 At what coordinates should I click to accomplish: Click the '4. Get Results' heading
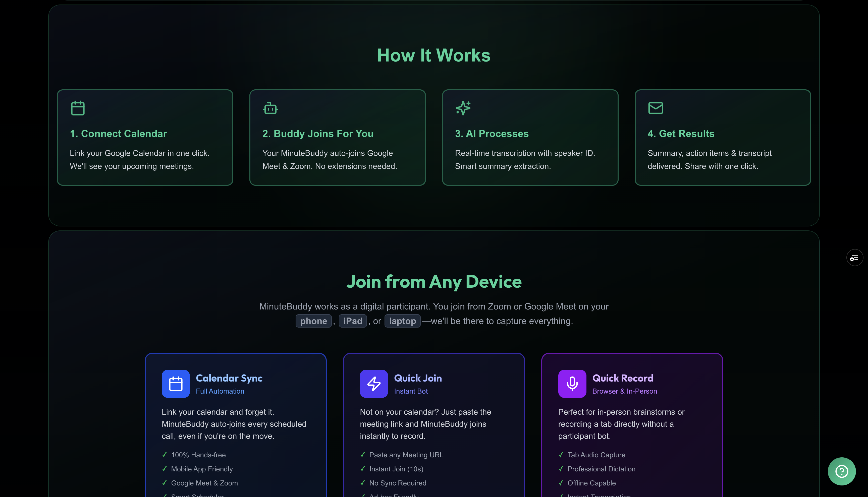681,134
